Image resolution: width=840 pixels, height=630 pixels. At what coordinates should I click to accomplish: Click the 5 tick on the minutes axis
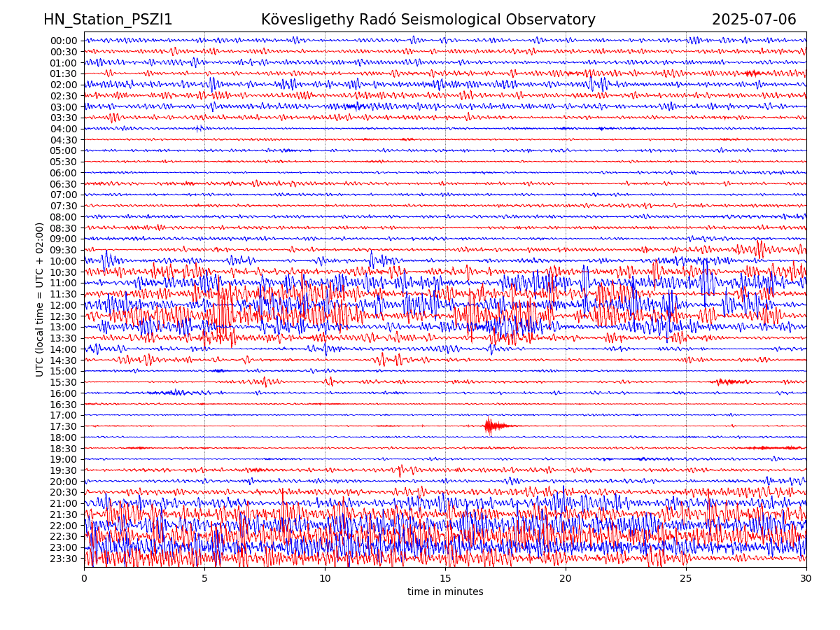(x=204, y=579)
